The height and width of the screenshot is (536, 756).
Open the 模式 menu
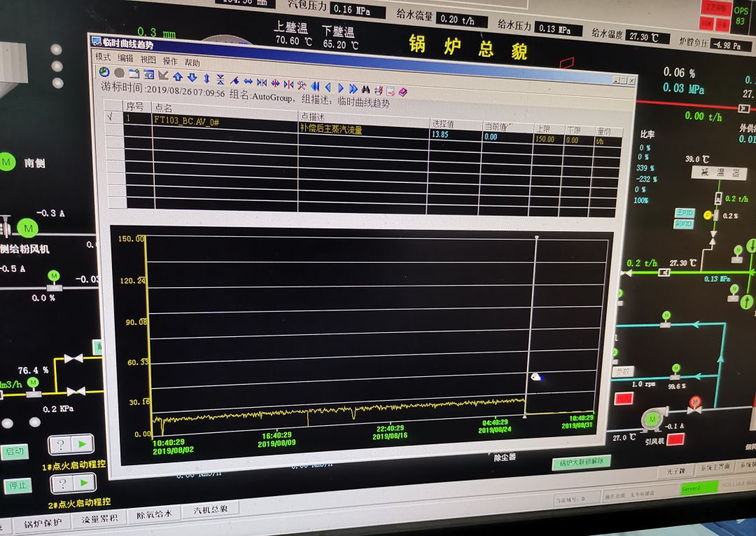tap(103, 57)
